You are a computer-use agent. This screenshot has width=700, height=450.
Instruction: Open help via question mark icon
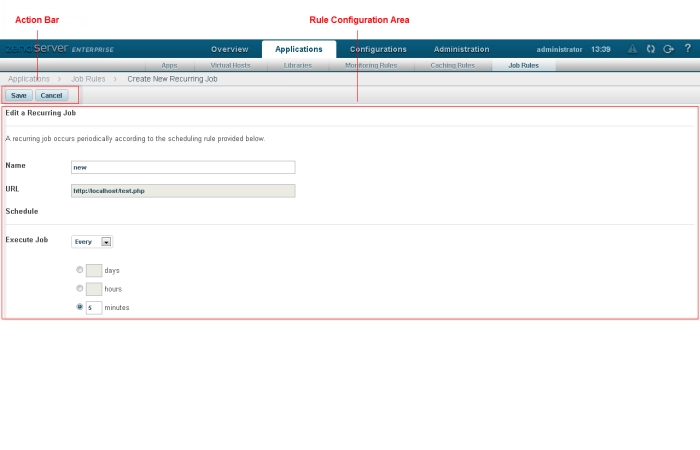(687, 48)
